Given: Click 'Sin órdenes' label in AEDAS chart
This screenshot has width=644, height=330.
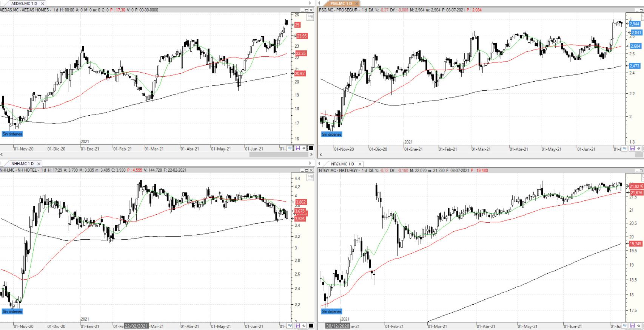Looking at the screenshot, I should click(x=12, y=134).
